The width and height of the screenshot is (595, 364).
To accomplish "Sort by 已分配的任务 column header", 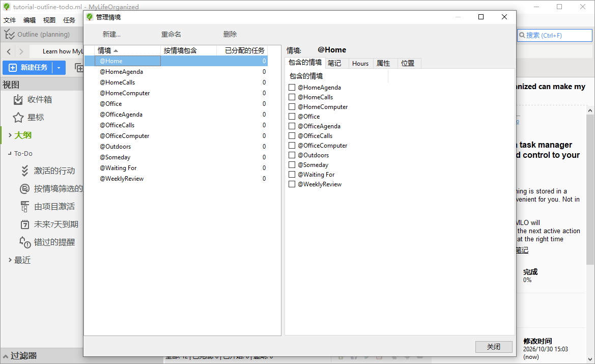I will pos(242,50).
